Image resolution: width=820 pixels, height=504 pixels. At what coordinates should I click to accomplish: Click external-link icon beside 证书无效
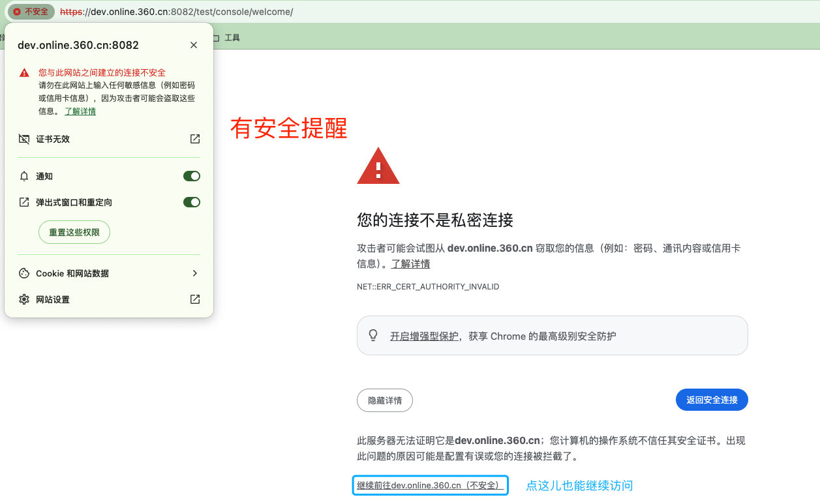(194, 139)
